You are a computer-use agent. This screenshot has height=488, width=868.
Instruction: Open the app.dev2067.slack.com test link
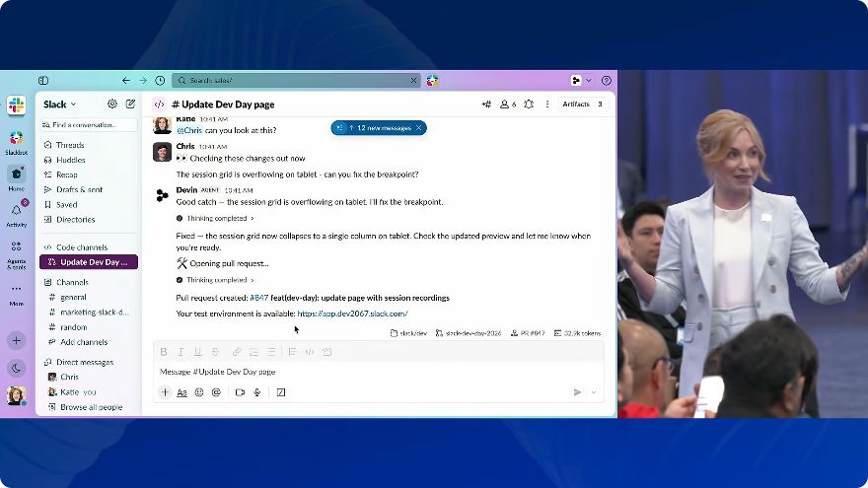click(352, 314)
